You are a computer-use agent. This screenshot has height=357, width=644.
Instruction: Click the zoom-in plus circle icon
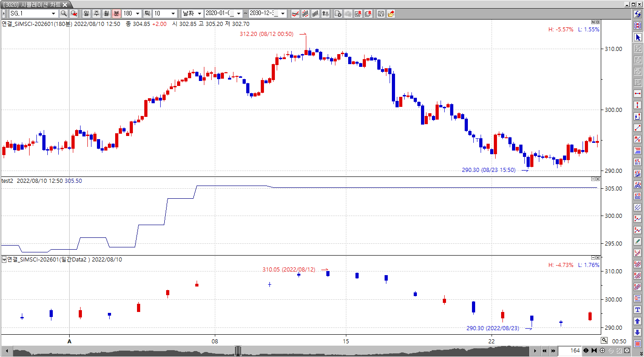tap(603, 351)
